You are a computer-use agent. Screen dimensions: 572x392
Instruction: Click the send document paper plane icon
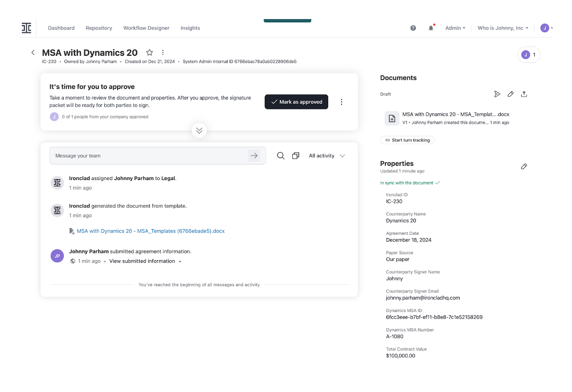pos(497,94)
